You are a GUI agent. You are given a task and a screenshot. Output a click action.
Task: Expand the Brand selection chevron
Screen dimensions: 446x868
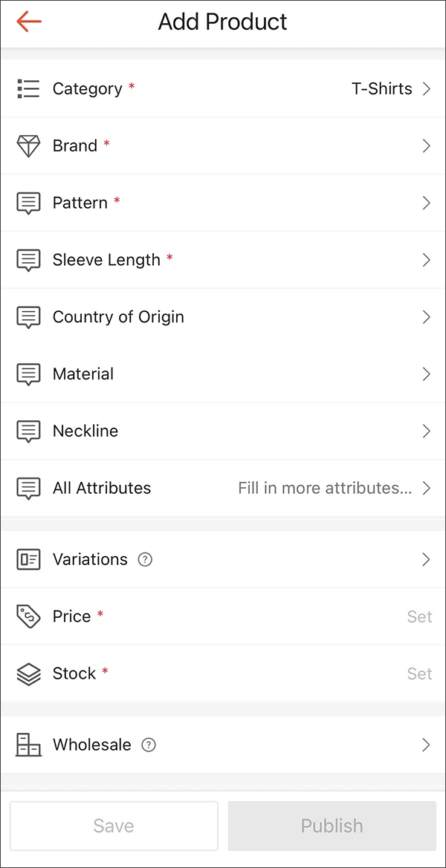[426, 146]
